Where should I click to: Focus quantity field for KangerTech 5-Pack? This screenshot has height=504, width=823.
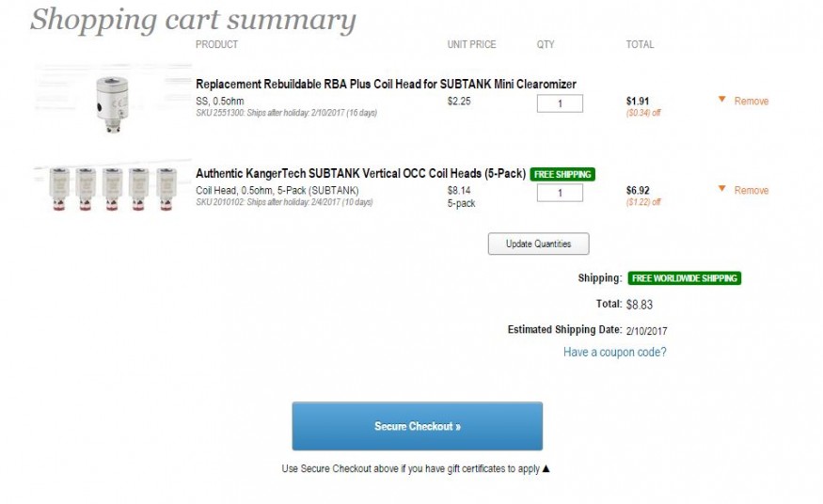[560, 193]
